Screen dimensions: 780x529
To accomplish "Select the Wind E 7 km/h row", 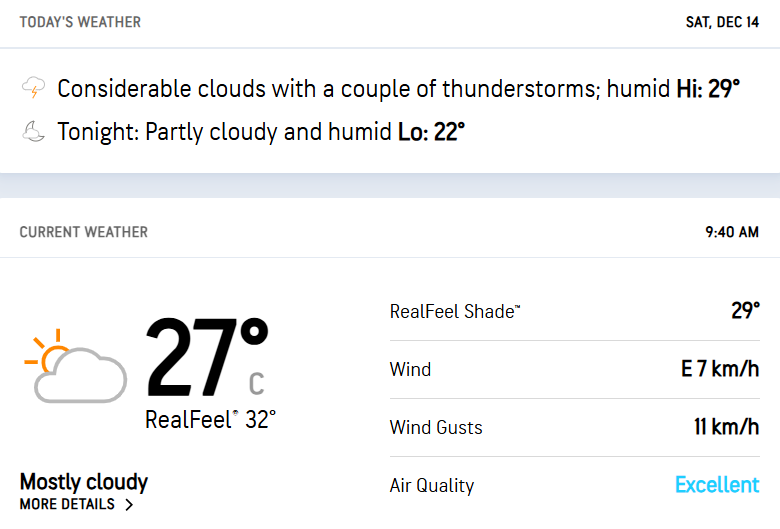I will [x=575, y=369].
